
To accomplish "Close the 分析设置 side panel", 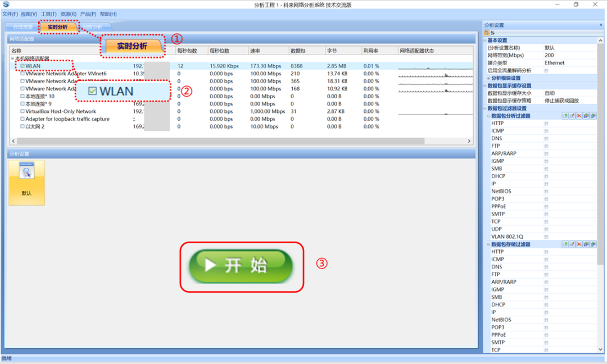I will [601, 25].
